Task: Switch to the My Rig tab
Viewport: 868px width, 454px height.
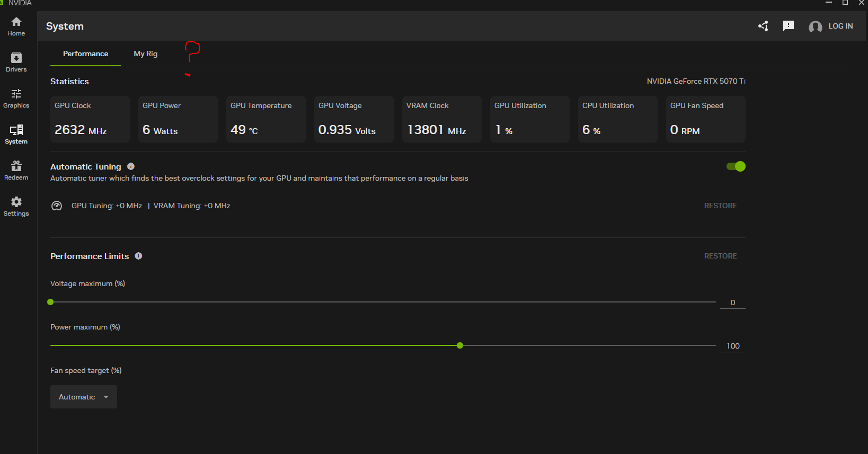Action: pos(146,54)
